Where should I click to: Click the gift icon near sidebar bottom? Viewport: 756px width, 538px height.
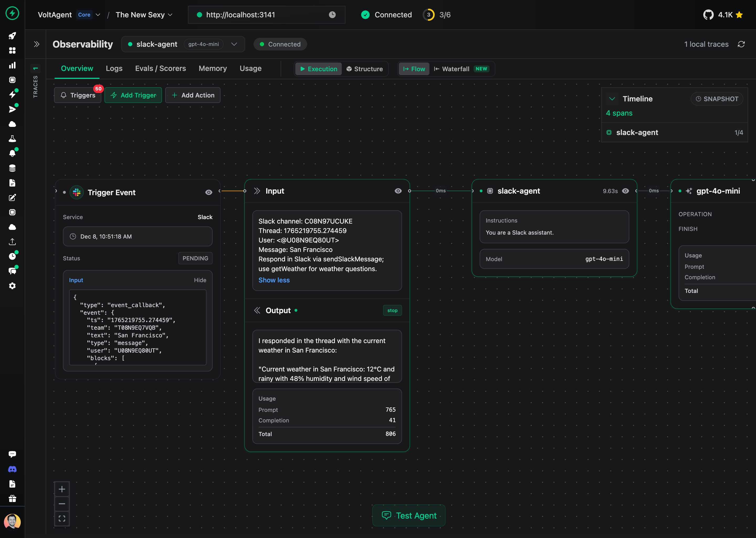pyautogui.click(x=12, y=499)
